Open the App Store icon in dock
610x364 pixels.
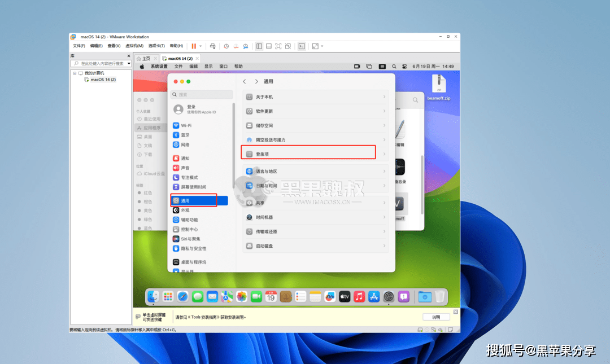pos(373,296)
